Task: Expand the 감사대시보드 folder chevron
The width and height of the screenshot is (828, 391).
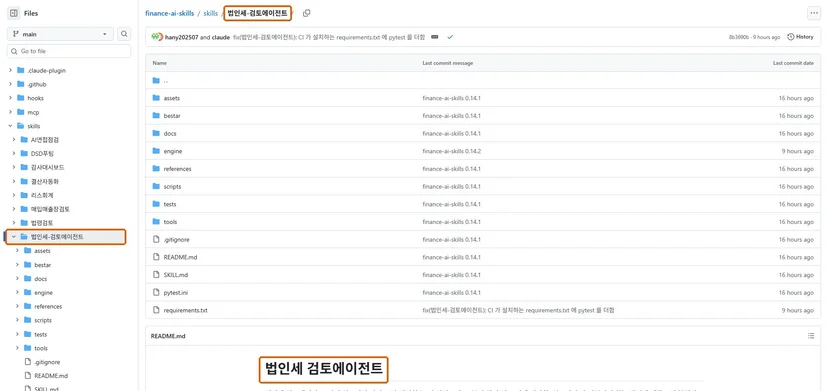Action: [x=14, y=167]
